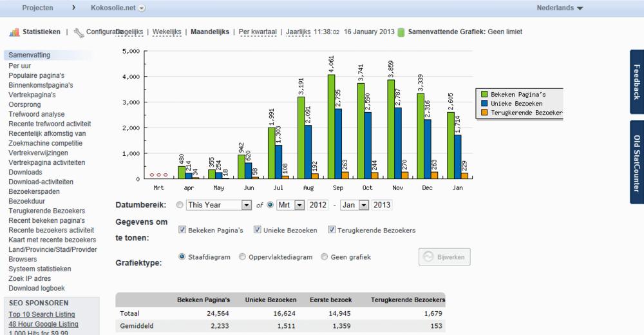Image resolution: width=644 pixels, height=335 pixels.
Task: Click the Totaal Eerste bezoek value 14,945
Action: pos(339,313)
